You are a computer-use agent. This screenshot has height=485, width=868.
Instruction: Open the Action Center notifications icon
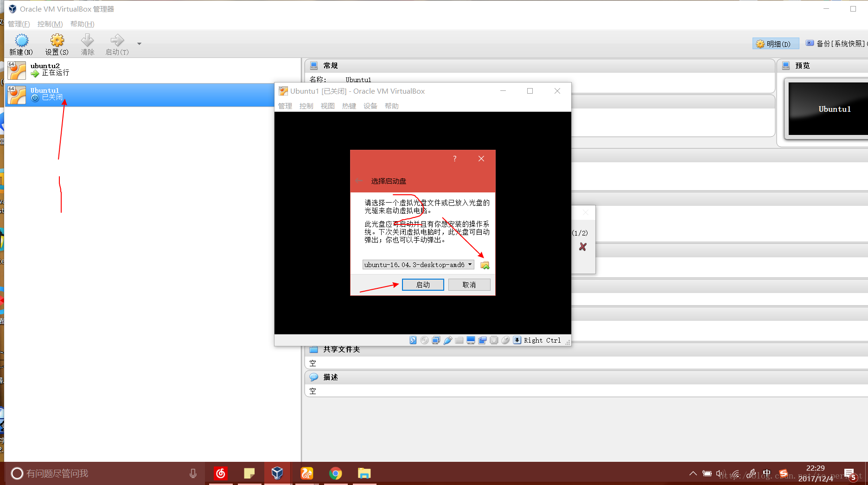pos(849,474)
